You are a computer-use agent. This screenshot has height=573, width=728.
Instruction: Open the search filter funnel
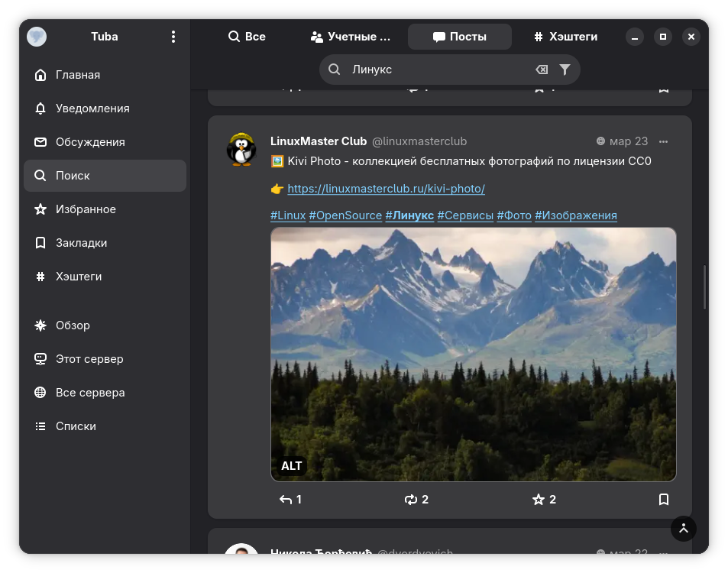pos(565,70)
